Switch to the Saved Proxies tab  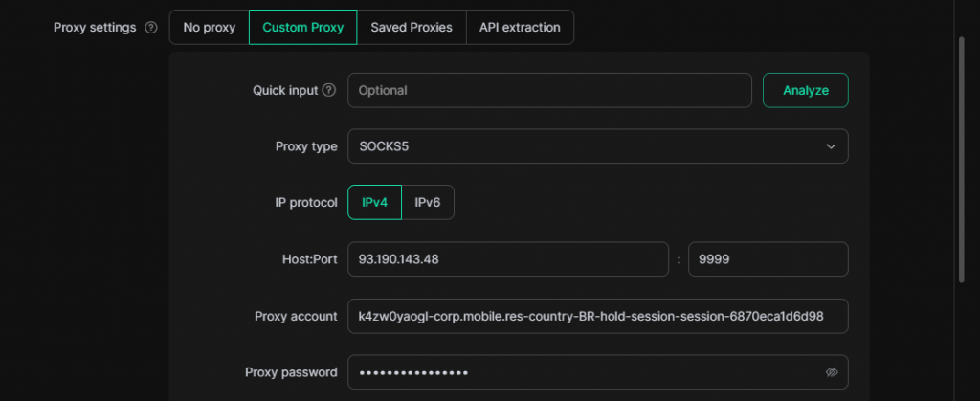(x=412, y=28)
